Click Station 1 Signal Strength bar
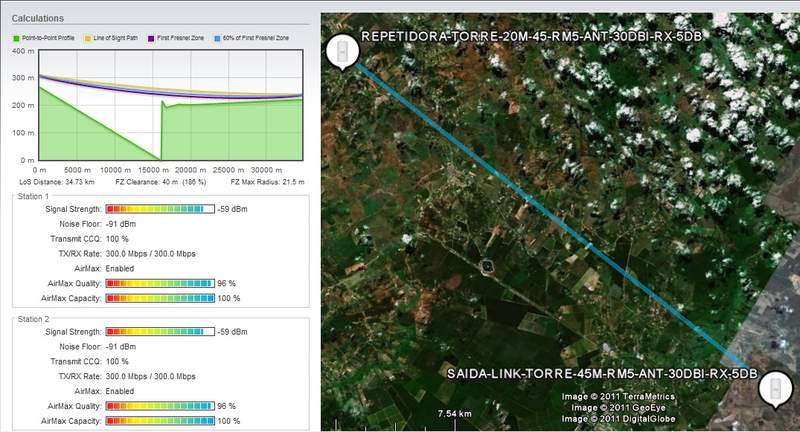 pyautogui.click(x=160, y=209)
